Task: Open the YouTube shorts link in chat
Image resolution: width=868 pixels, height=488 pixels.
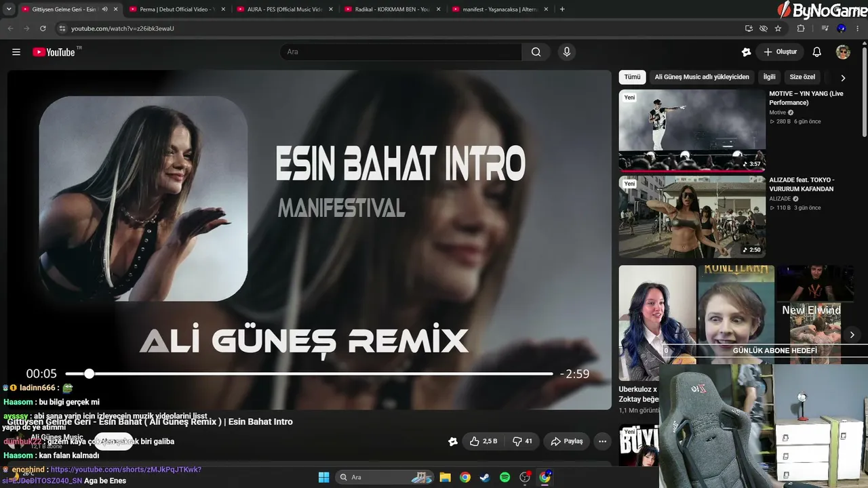Action: [x=125, y=470]
